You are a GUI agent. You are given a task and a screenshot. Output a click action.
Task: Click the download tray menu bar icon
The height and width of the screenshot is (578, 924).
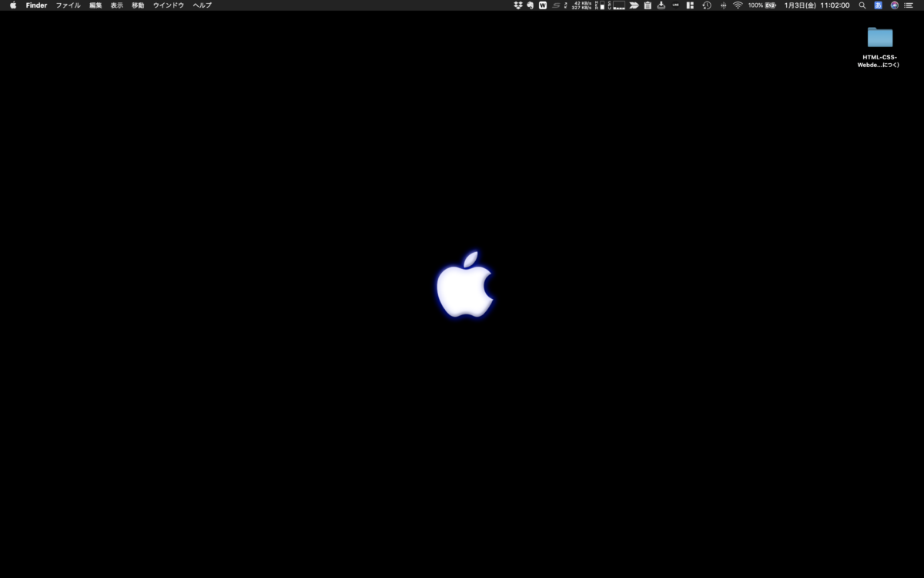pos(661,5)
